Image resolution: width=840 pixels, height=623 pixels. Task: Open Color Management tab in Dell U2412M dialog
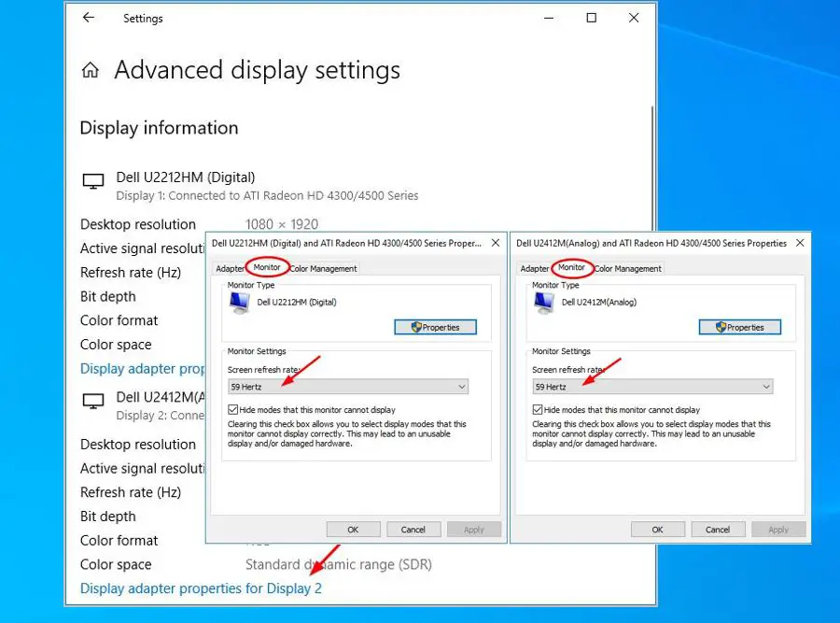click(627, 269)
